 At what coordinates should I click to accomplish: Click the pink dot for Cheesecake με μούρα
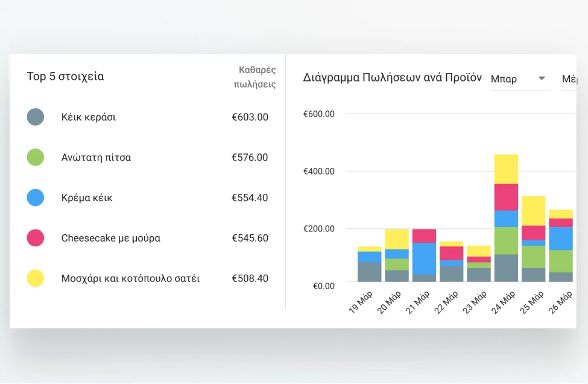click(35, 238)
